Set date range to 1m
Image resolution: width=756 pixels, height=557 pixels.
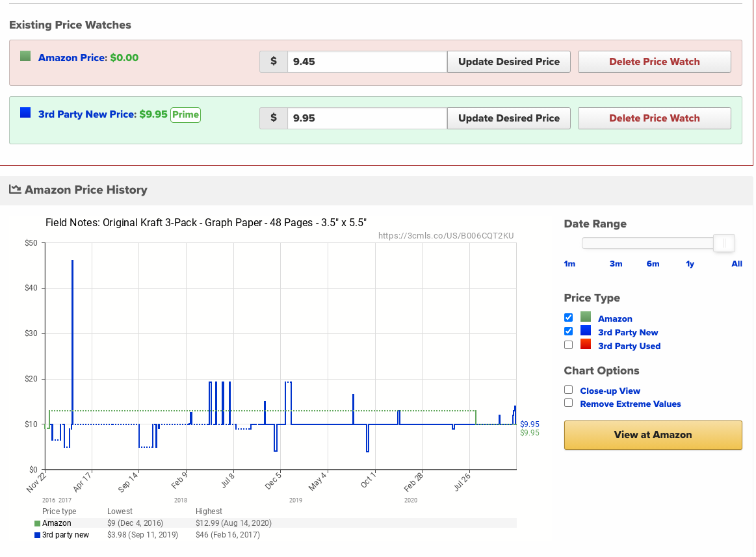point(569,264)
